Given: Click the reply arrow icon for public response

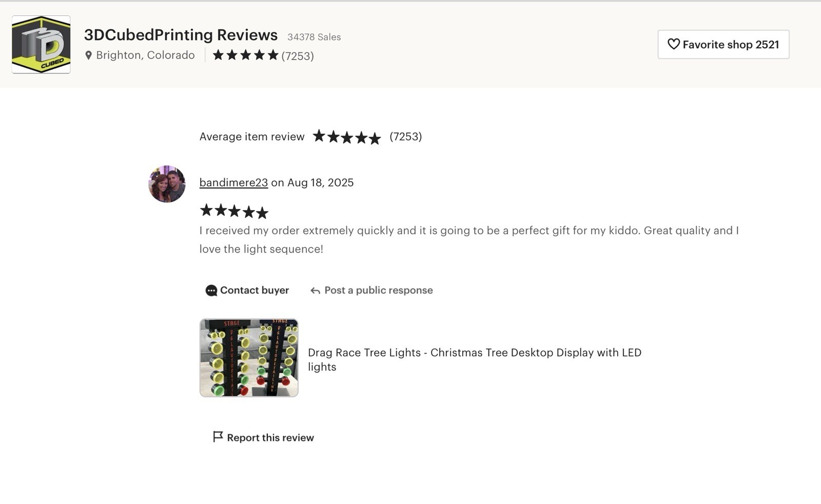Looking at the screenshot, I should click(x=315, y=291).
